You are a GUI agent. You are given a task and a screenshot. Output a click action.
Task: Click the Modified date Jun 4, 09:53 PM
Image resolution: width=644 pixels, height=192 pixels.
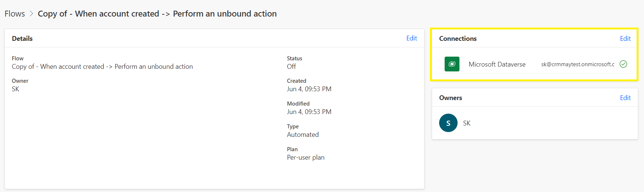309,112
